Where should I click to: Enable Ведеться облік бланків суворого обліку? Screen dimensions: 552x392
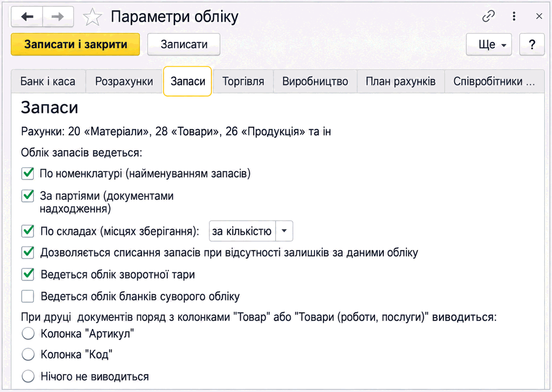28,296
